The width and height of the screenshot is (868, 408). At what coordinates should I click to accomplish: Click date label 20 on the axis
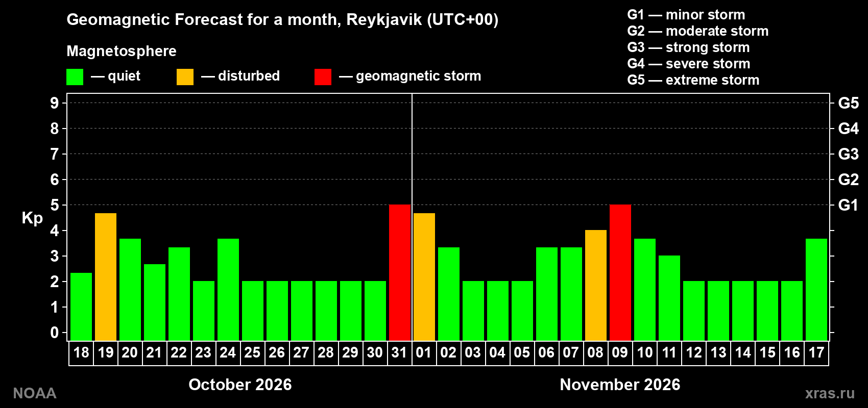pos(130,352)
